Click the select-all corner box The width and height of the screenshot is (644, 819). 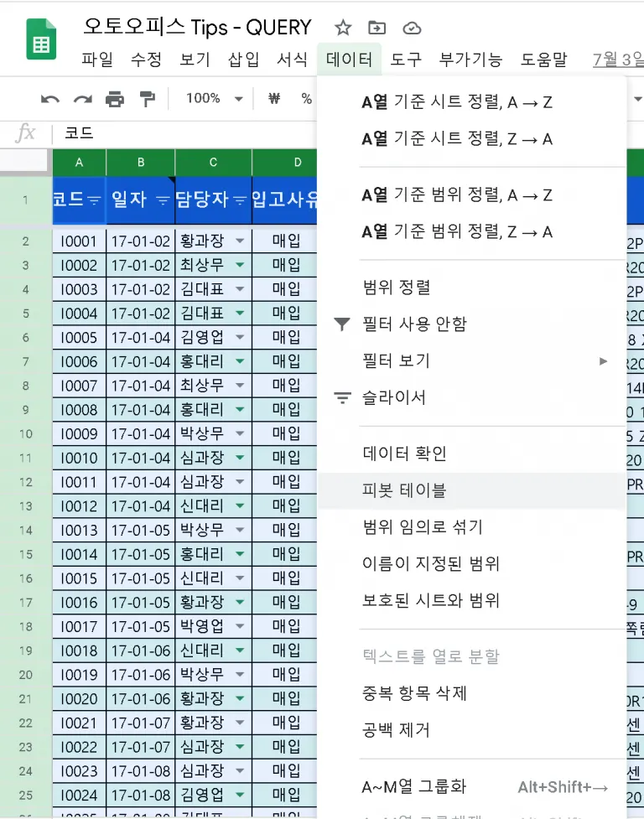(x=24, y=161)
